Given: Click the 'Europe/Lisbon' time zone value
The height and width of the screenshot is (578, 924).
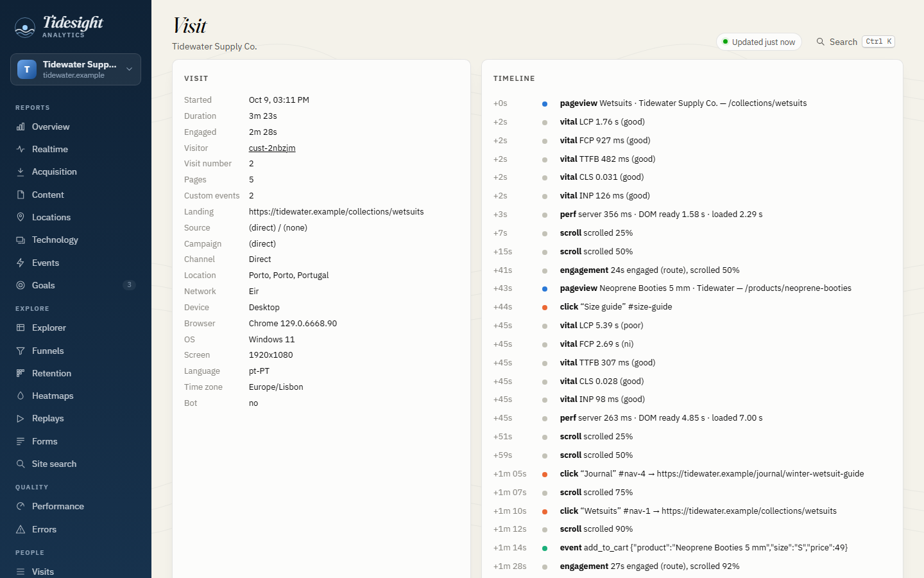Looking at the screenshot, I should pyautogui.click(x=276, y=387).
